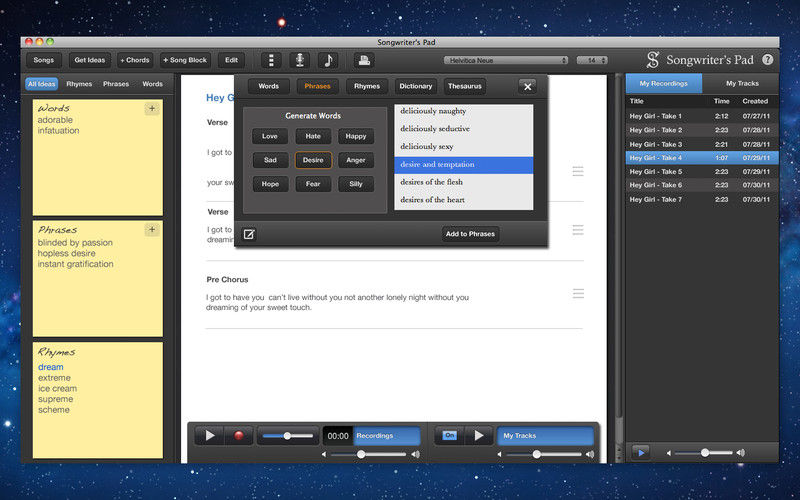The image size is (800, 500).
Task: Open the Recordings selector in player
Action: pos(387,436)
